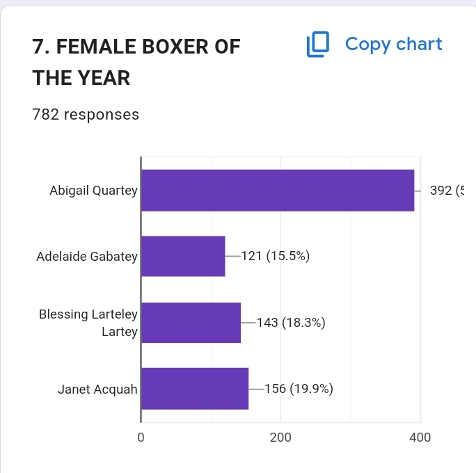Select the Janet Acquah name label
This screenshot has height=473, width=476.
click(x=97, y=390)
